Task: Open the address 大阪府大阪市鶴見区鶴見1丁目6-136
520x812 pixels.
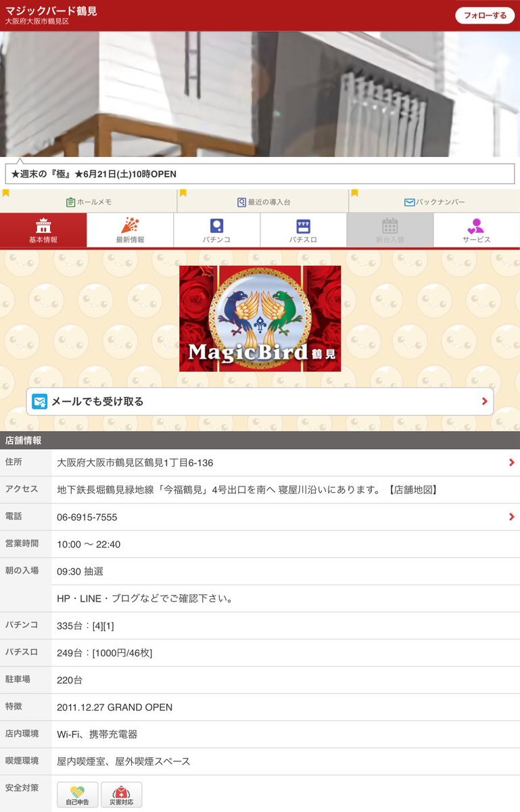Action: coord(135,463)
